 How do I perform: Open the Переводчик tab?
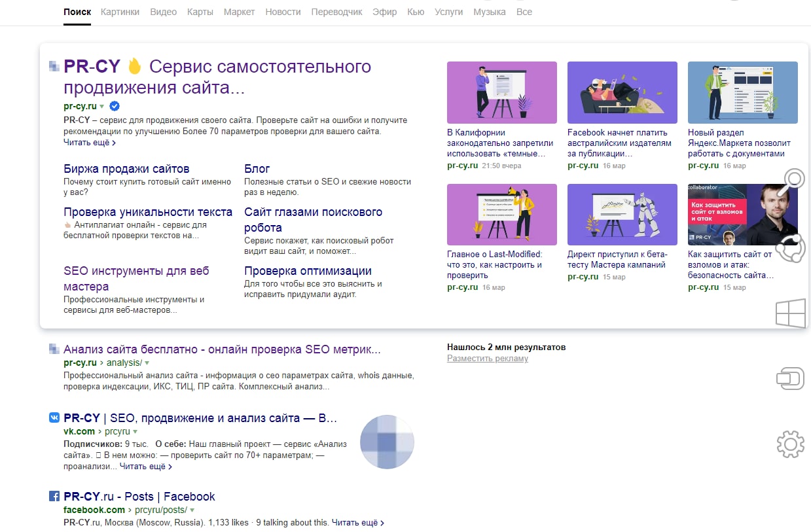(x=336, y=12)
